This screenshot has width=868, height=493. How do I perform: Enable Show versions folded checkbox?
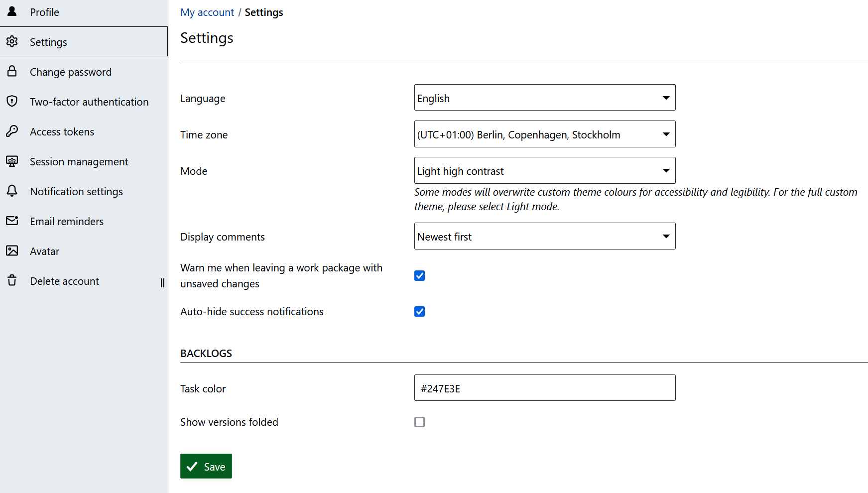coord(419,422)
